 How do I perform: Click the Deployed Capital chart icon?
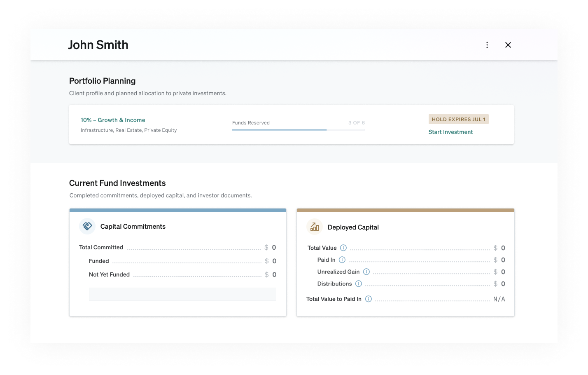coord(315,227)
